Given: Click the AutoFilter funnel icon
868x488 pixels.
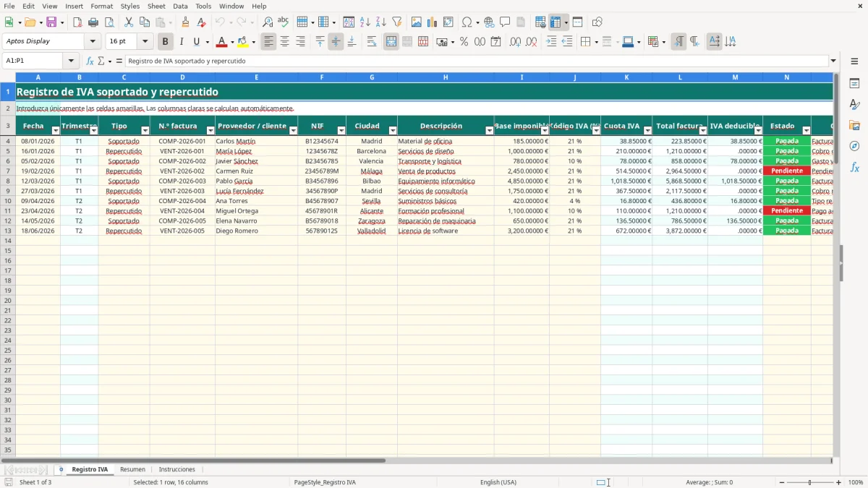Looking at the screenshot, I should [x=397, y=22].
